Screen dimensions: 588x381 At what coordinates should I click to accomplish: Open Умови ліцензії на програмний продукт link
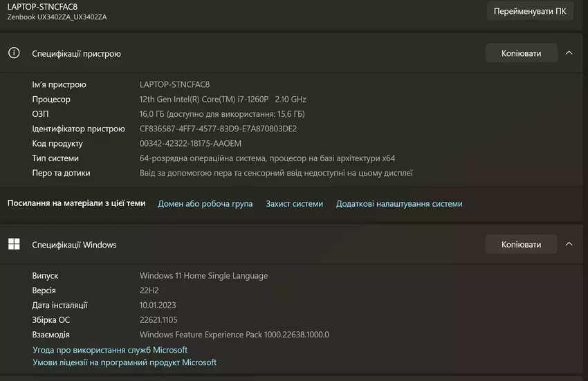click(x=125, y=362)
